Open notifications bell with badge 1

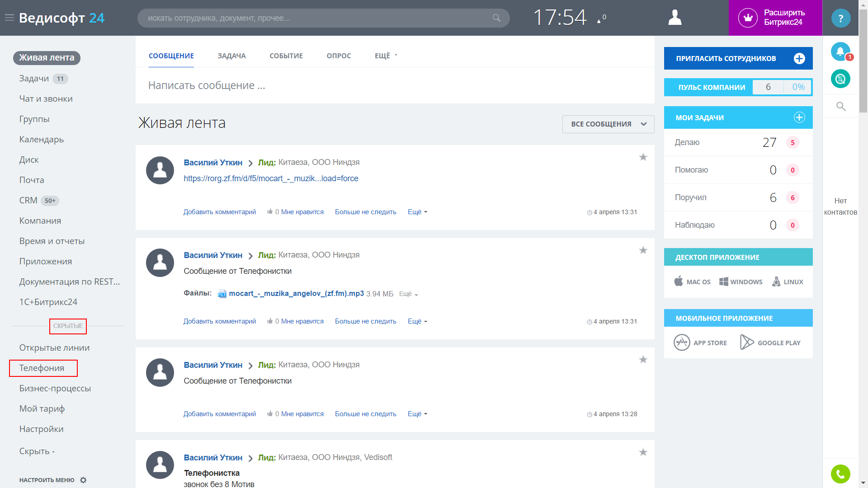point(840,52)
